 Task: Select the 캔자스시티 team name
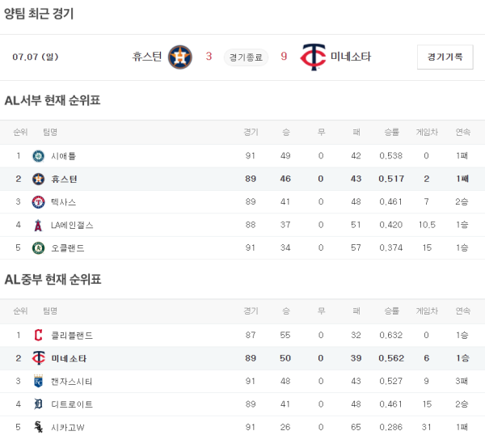point(72,381)
